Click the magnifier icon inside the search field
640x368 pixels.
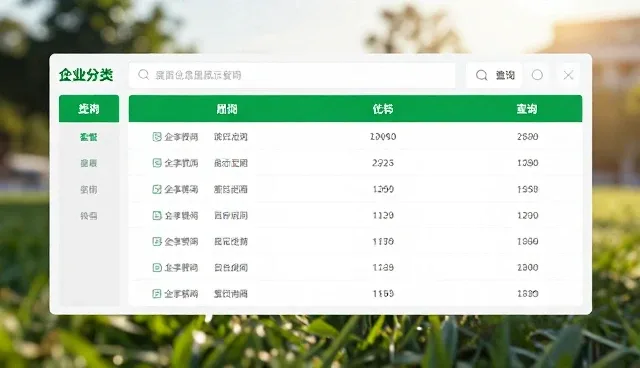[143, 75]
